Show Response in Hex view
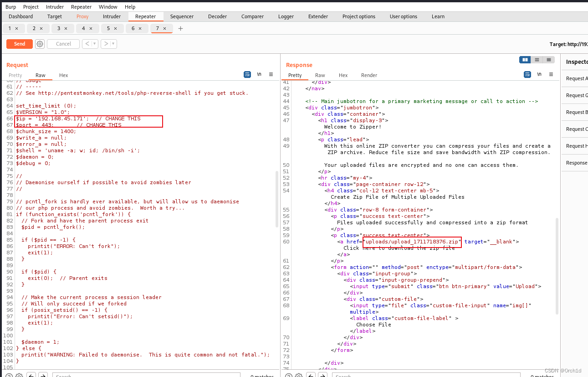This screenshot has height=377, width=588. coord(343,75)
